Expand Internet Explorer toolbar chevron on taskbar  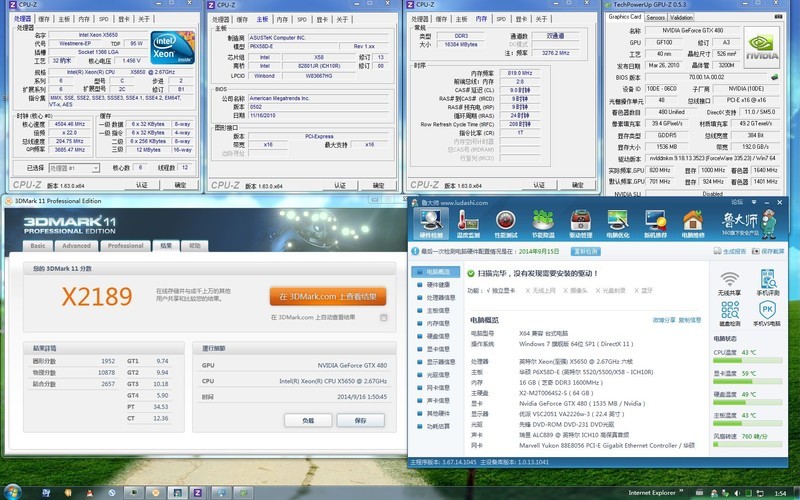click(682, 492)
